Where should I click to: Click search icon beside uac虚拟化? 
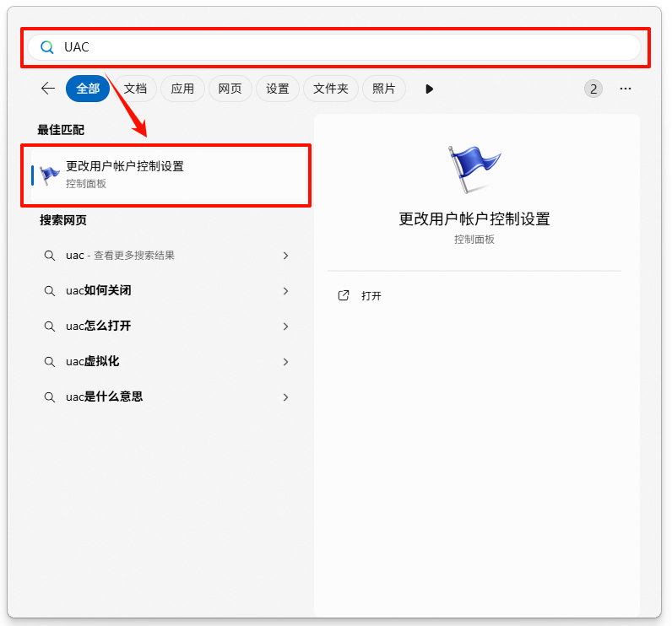(x=50, y=362)
